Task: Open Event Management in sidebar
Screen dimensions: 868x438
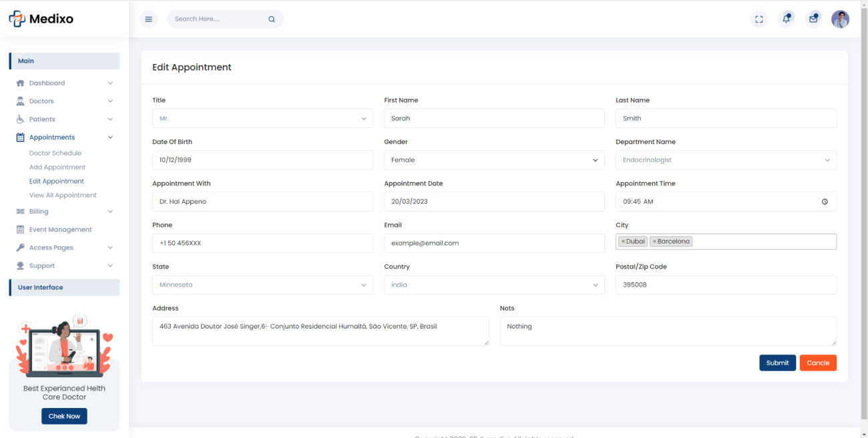Action: pos(60,230)
